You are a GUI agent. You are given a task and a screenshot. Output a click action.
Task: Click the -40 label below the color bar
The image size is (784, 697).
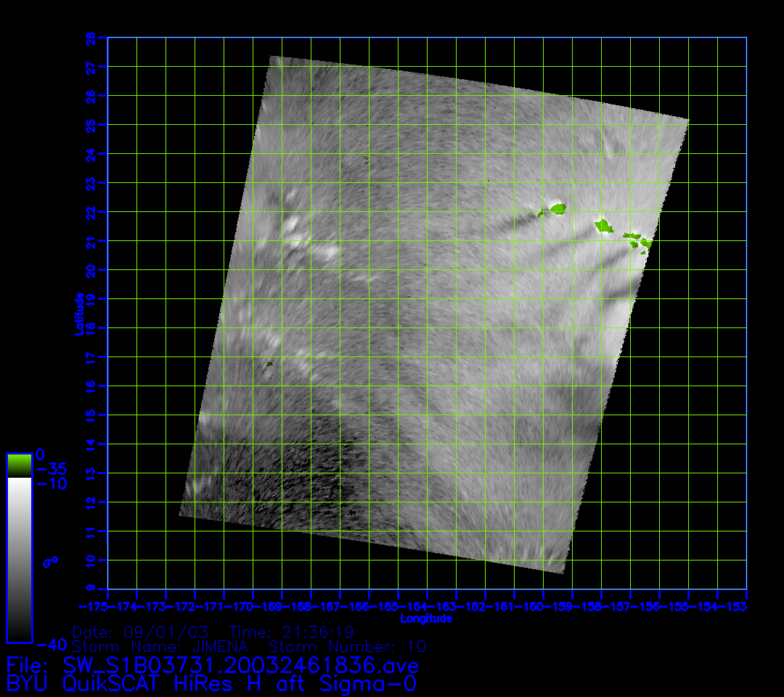(51, 644)
